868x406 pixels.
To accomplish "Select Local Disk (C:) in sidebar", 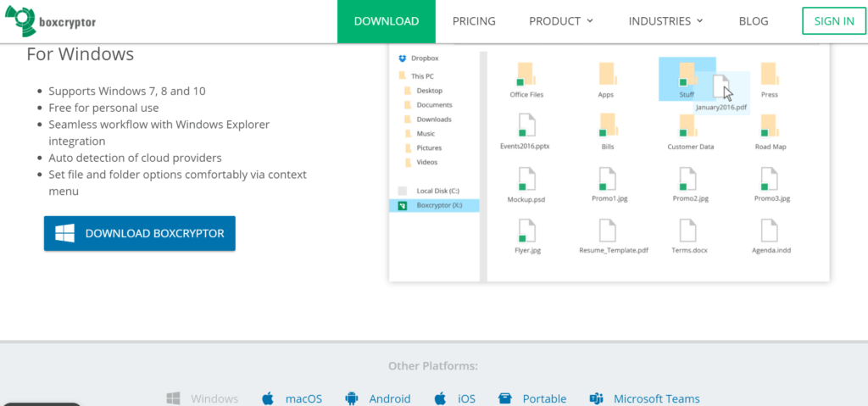I will [x=435, y=191].
